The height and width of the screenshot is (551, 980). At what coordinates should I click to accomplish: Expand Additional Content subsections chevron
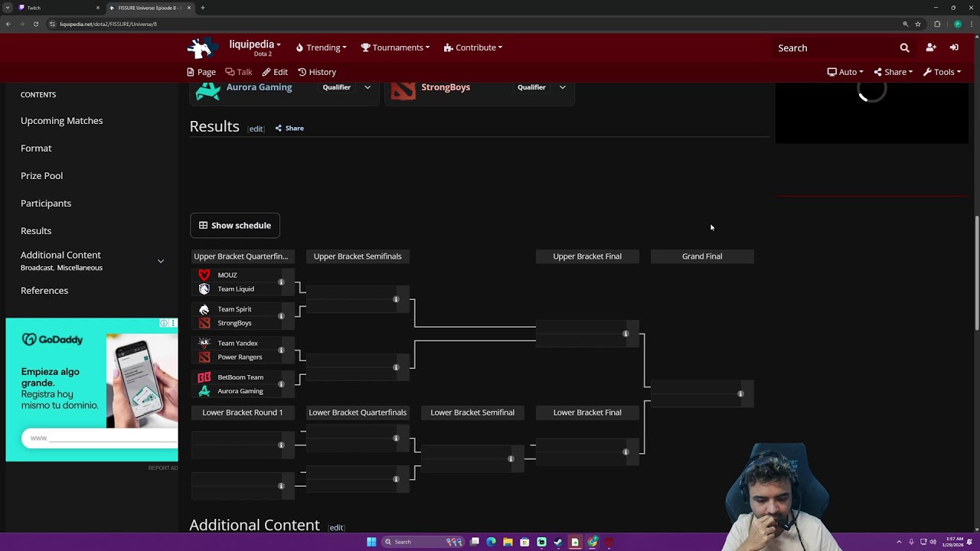(x=161, y=261)
